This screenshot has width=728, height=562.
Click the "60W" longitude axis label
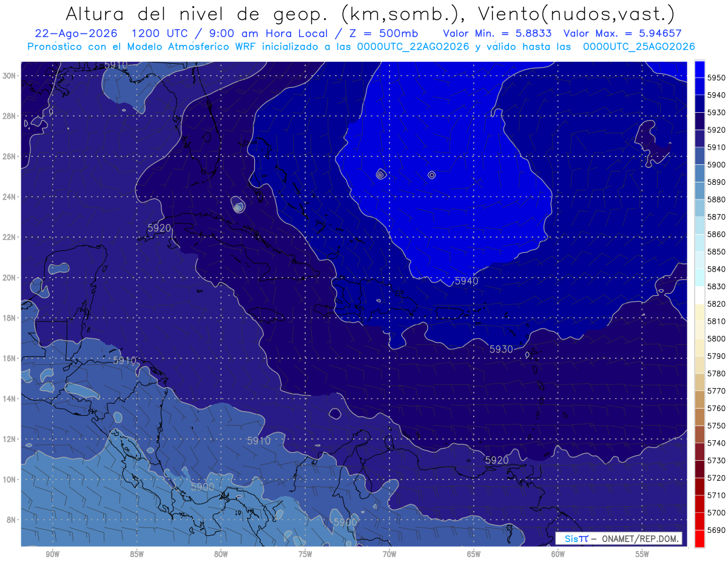point(558,554)
